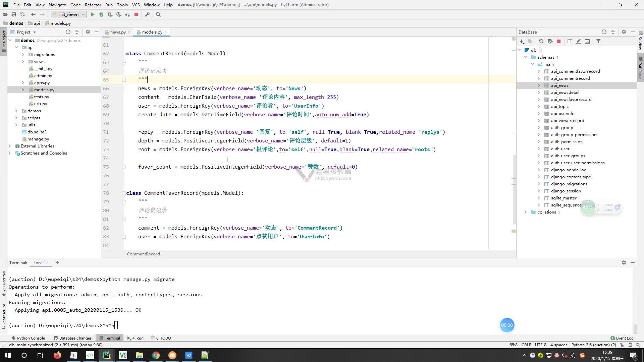Open the Run tool window
Viewport: 644px width, 362px height.
tap(136, 338)
